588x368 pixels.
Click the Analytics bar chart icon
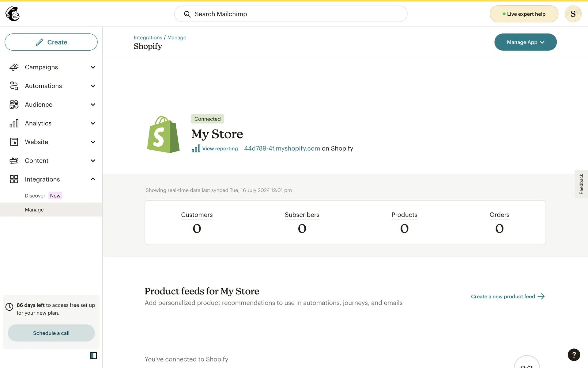click(14, 123)
